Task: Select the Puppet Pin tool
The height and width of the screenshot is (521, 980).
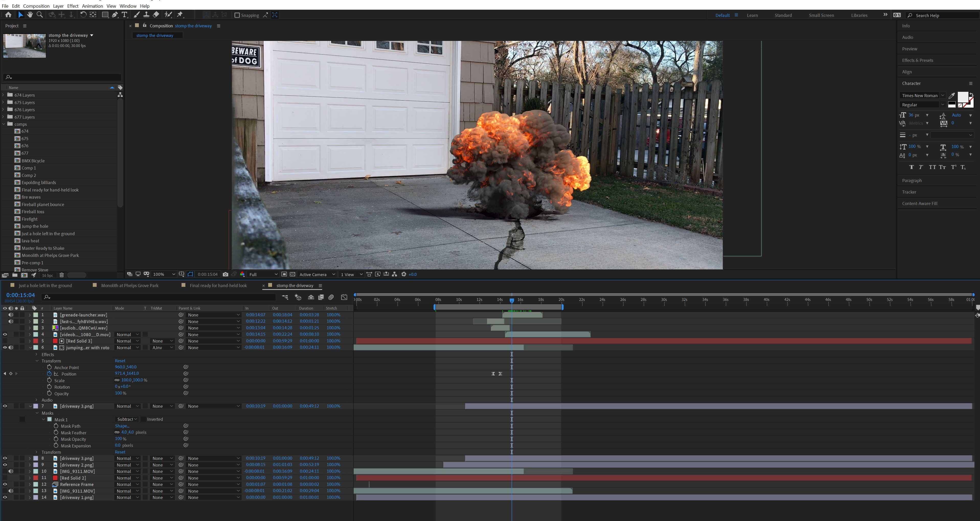Action: 180,15
